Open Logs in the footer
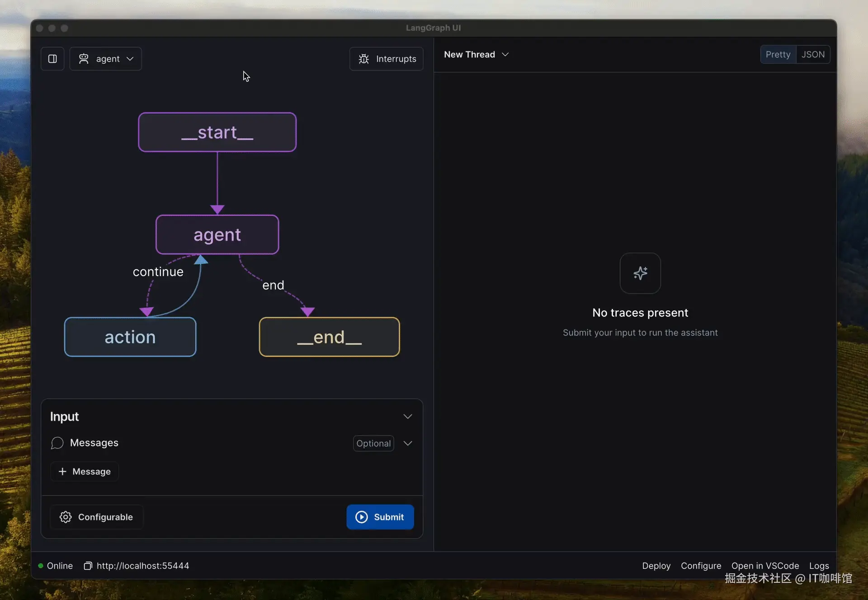 pos(819,566)
